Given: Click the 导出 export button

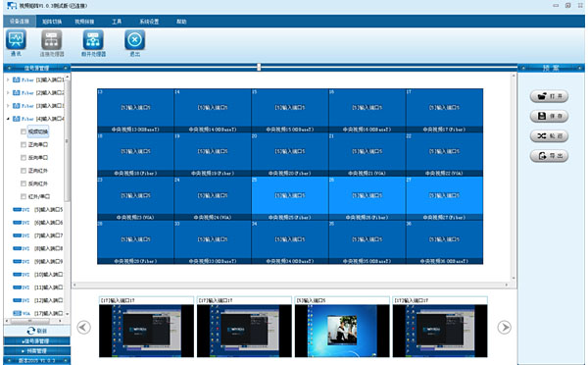Looking at the screenshot, I should pyautogui.click(x=549, y=155).
